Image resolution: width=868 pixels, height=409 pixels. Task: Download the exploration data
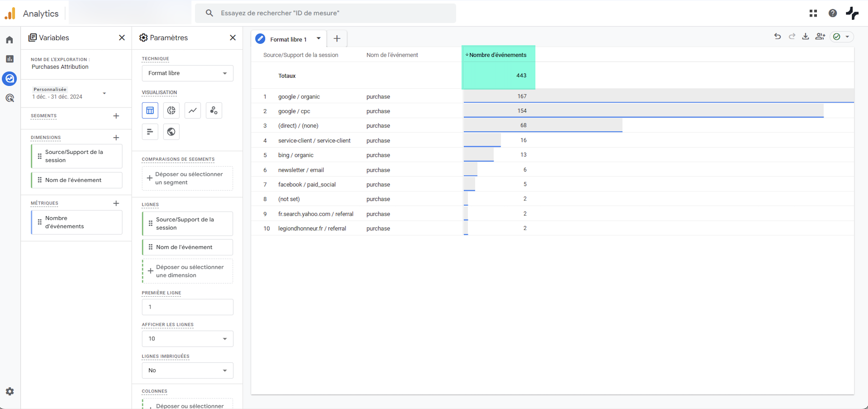805,36
